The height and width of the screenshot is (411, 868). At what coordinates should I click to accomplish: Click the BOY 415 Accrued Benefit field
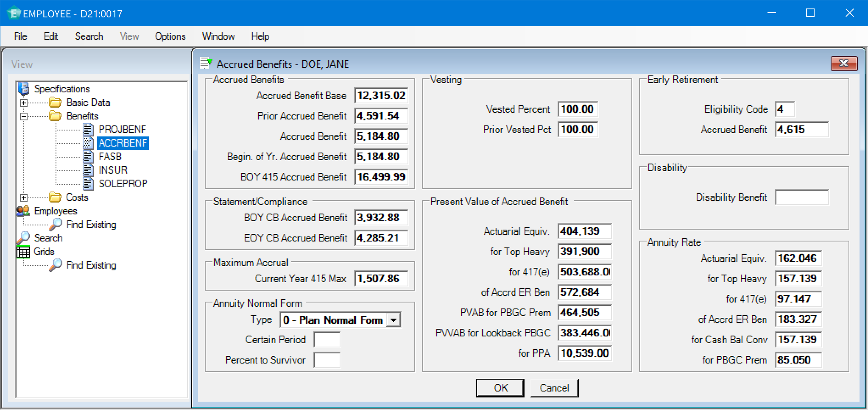pyautogui.click(x=381, y=177)
